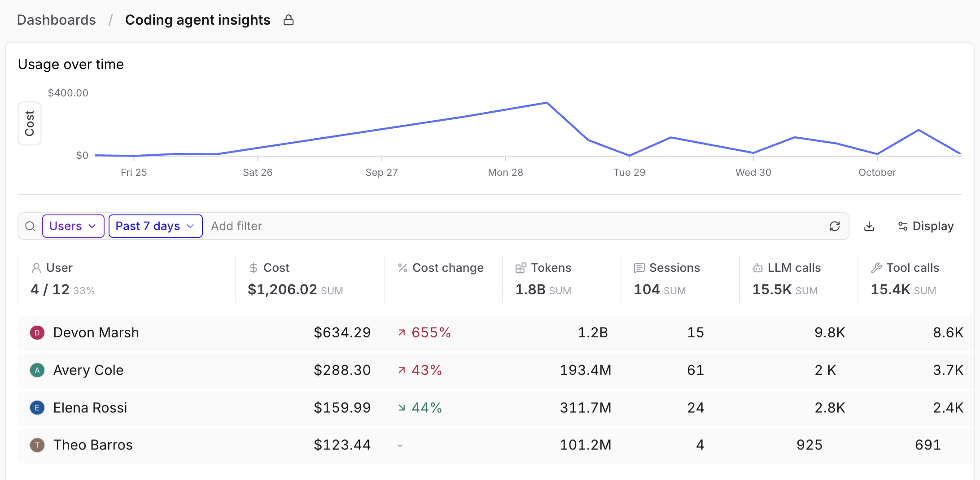Click the person icon in User header
Viewport: 980px width, 480px height.
click(36, 268)
